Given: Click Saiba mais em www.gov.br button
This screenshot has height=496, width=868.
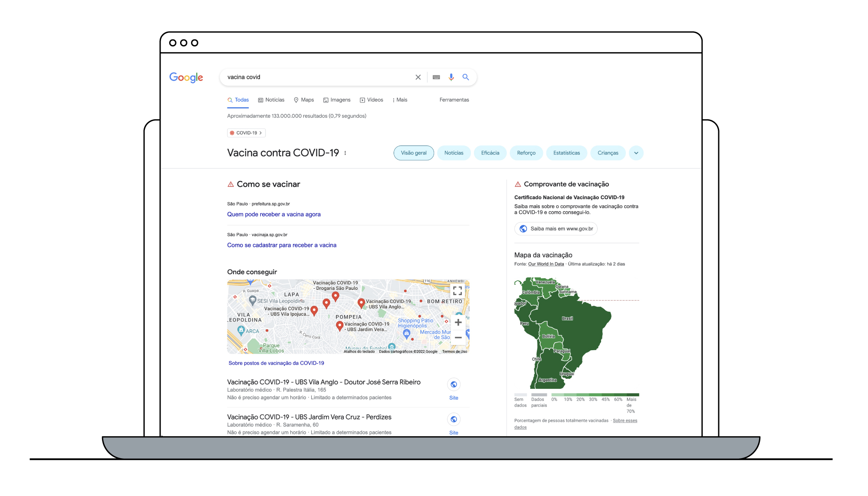Looking at the screenshot, I should pyautogui.click(x=556, y=229).
